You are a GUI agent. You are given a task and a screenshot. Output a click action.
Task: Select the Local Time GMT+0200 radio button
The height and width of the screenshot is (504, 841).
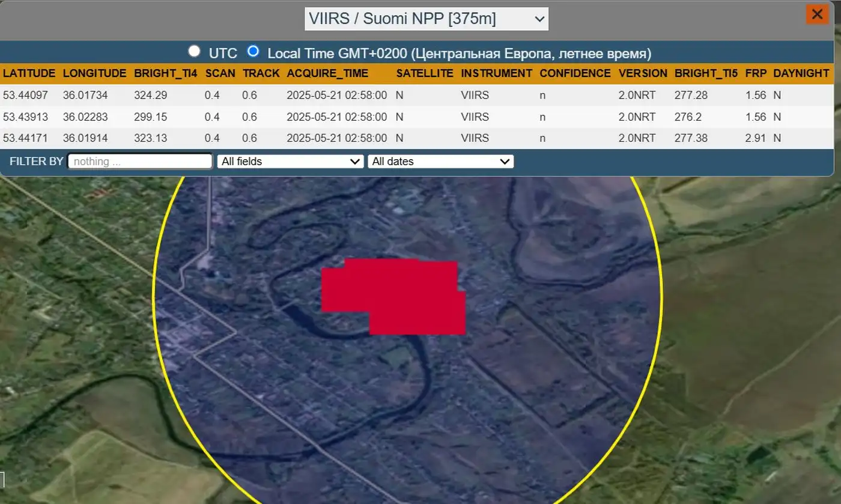point(254,51)
